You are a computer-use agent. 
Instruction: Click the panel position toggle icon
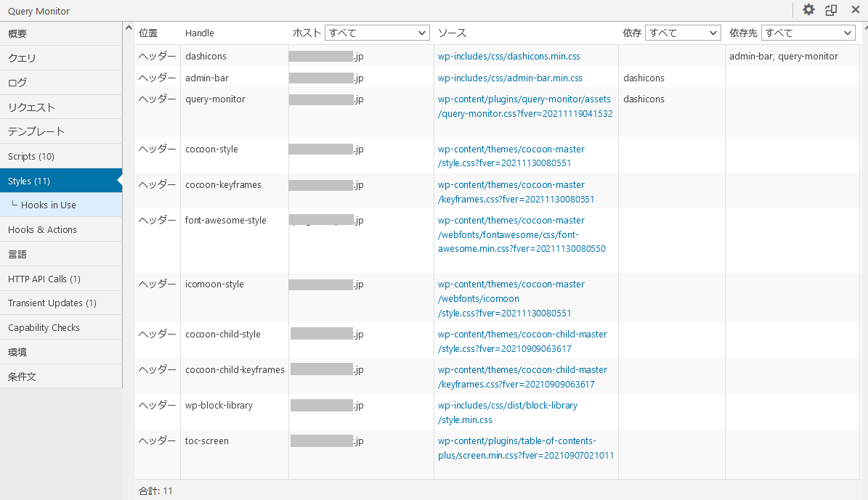click(x=831, y=10)
